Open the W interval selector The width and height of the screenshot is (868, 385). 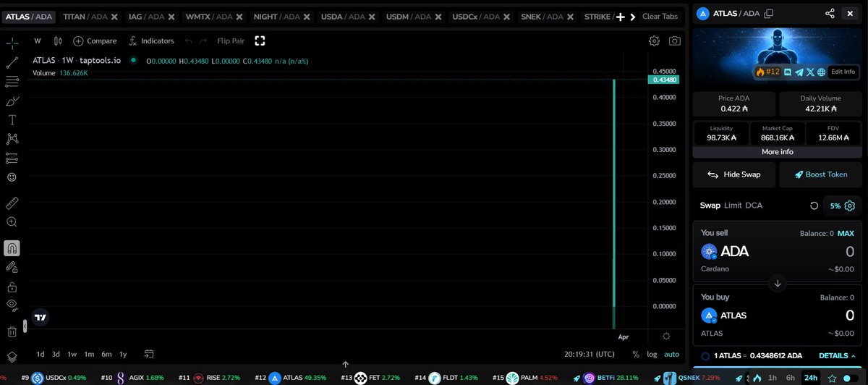point(37,41)
